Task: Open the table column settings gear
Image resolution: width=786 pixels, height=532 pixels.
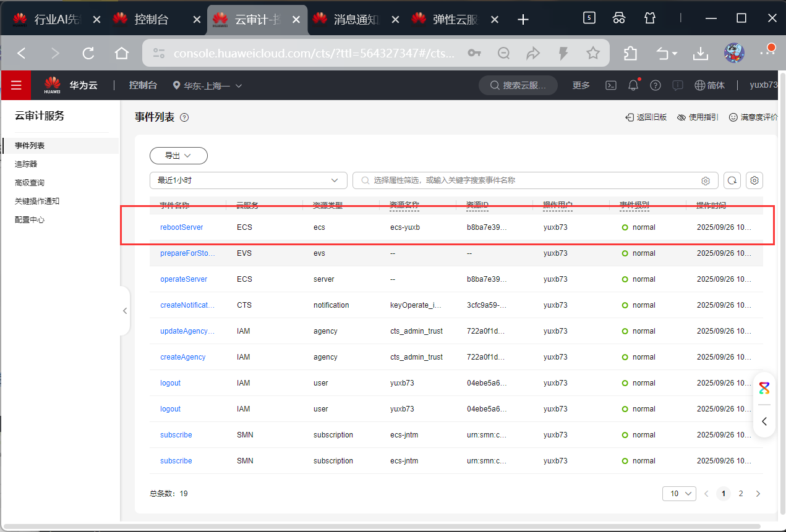Action: coord(754,180)
